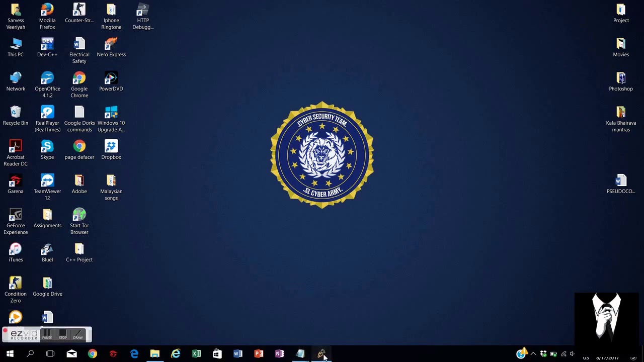Open Excel from the taskbar
The image size is (644, 362).
tap(196, 354)
